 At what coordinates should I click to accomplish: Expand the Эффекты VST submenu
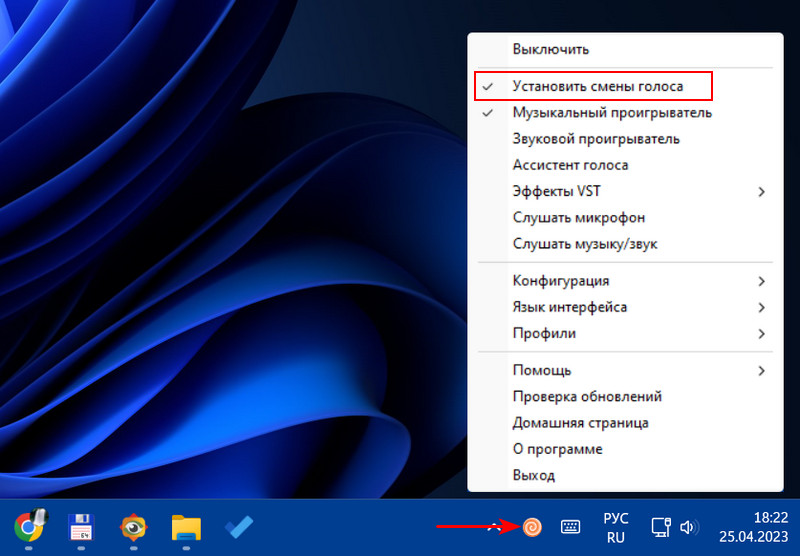[x=625, y=191]
